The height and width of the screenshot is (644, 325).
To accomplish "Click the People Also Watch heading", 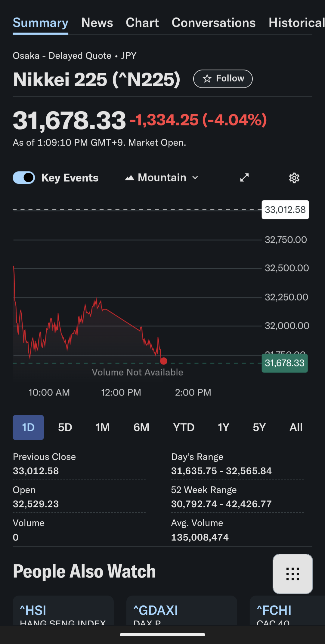I will click(x=85, y=571).
